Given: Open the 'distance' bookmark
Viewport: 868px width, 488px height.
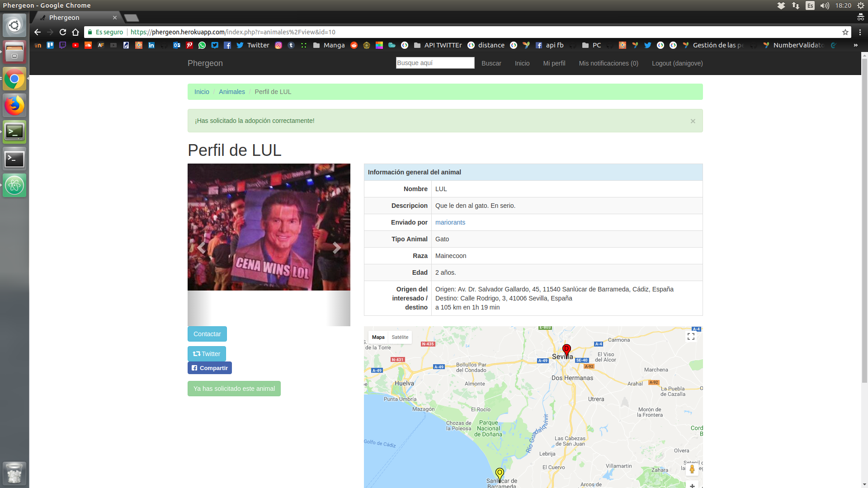Looking at the screenshot, I should [x=486, y=45].
